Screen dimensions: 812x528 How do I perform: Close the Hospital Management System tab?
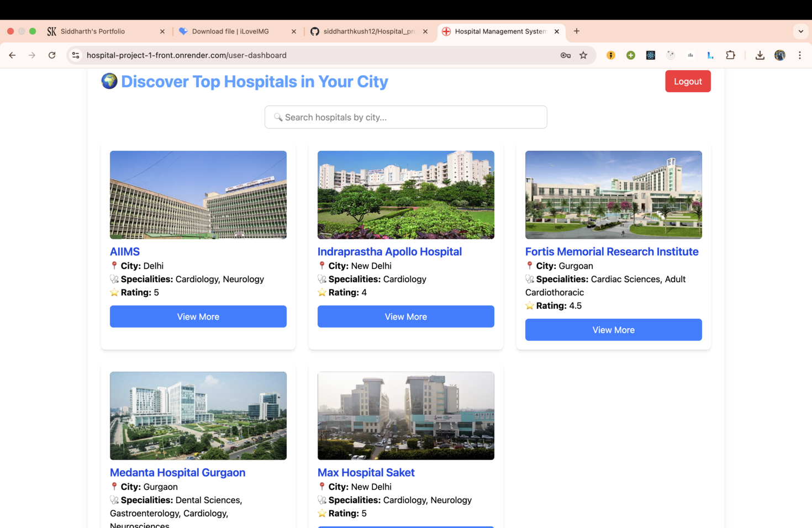click(x=557, y=31)
